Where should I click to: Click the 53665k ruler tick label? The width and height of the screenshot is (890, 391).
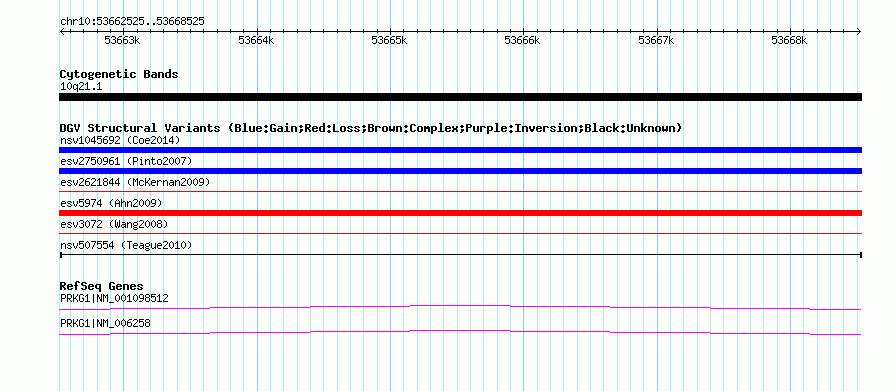pyautogui.click(x=389, y=40)
